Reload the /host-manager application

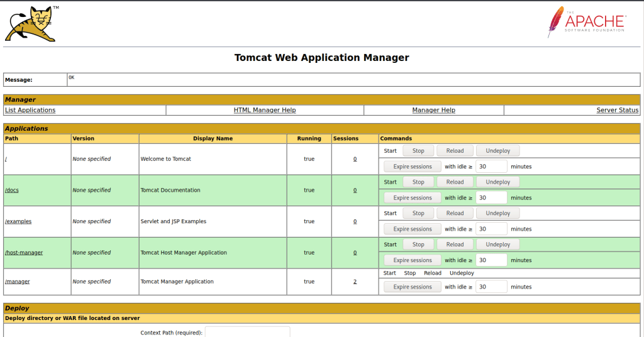tap(455, 245)
